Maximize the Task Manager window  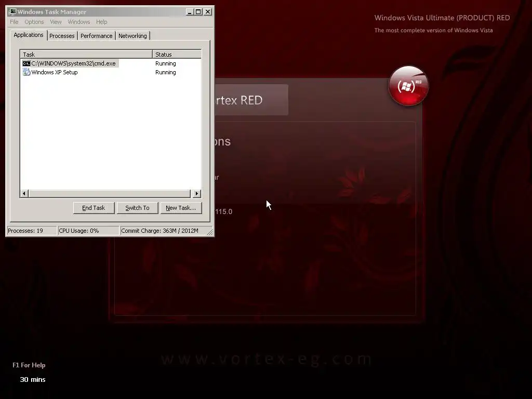198,12
